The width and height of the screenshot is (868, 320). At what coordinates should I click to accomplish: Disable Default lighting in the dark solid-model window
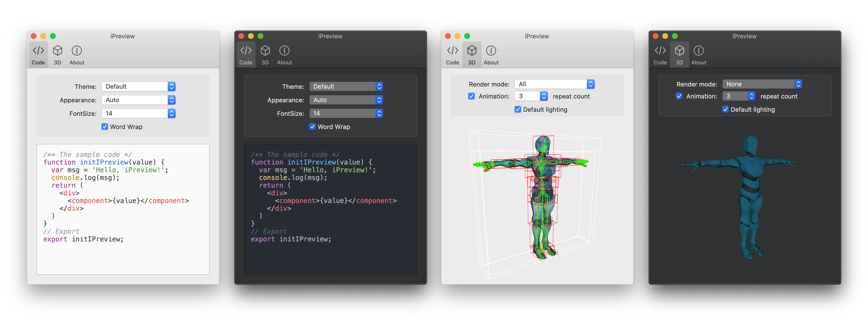(725, 110)
